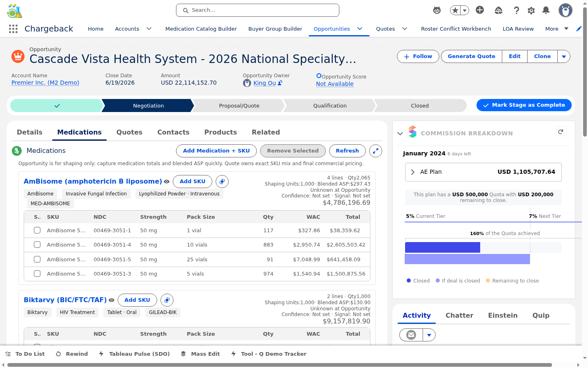Open Tool - Q Demo Tracker utility

tap(269, 354)
